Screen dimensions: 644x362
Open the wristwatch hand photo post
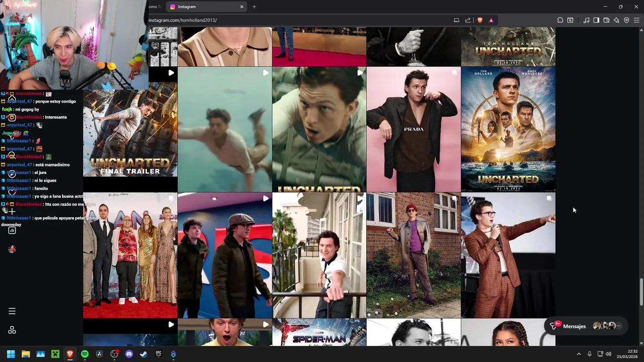414,47
